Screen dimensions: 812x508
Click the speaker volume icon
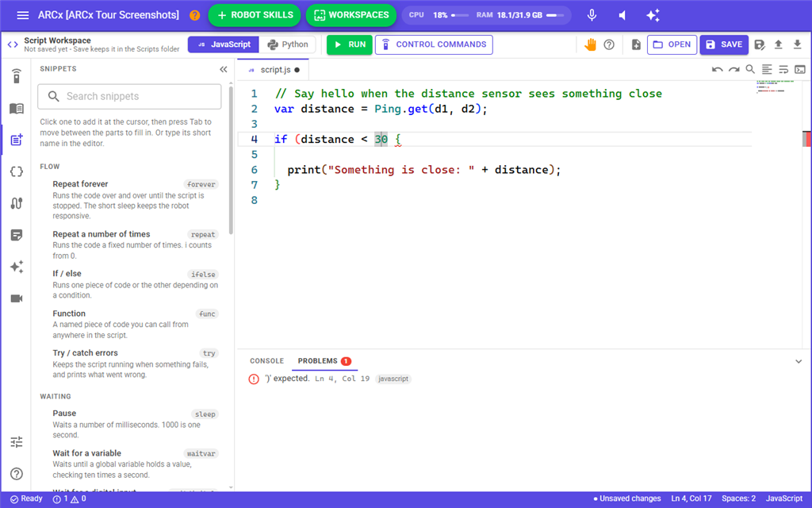click(622, 15)
